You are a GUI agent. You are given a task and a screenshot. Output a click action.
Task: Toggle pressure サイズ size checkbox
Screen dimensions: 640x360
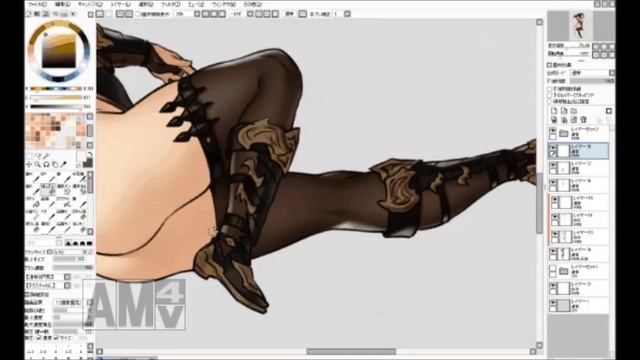tap(56, 338)
